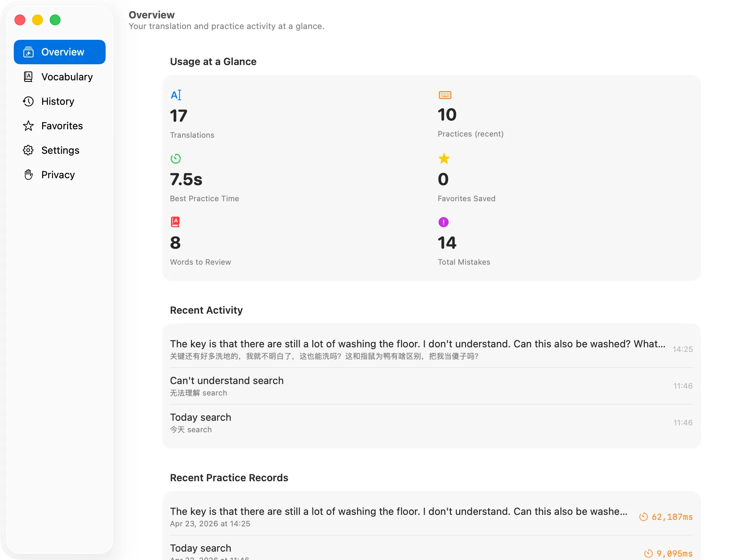750x560 pixels.
Task: Click the 17 Translations count
Action: 179,116
